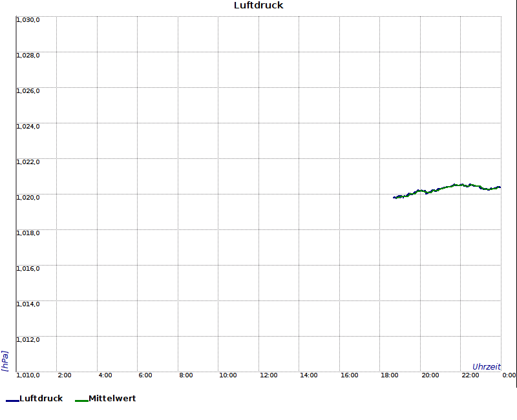Click the 0:00 time tick label
This screenshot has height=420, width=517.
(509, 375)
